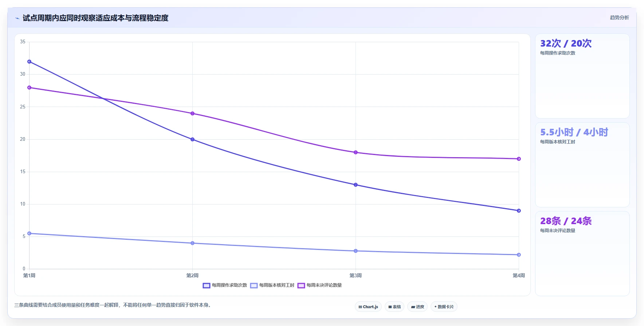Click 每周操作求助次数 card caption
Viewport: 644px width, 326px height.
point(558,53)
